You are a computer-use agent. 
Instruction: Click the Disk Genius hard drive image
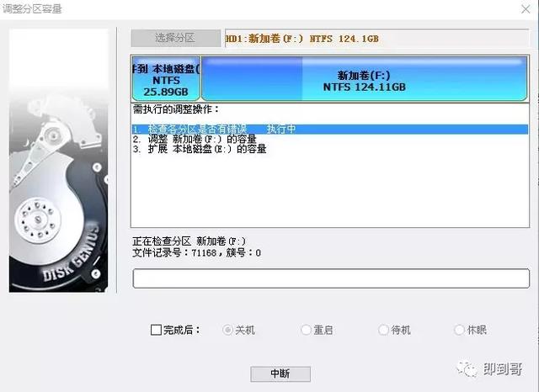pos(58,161)
